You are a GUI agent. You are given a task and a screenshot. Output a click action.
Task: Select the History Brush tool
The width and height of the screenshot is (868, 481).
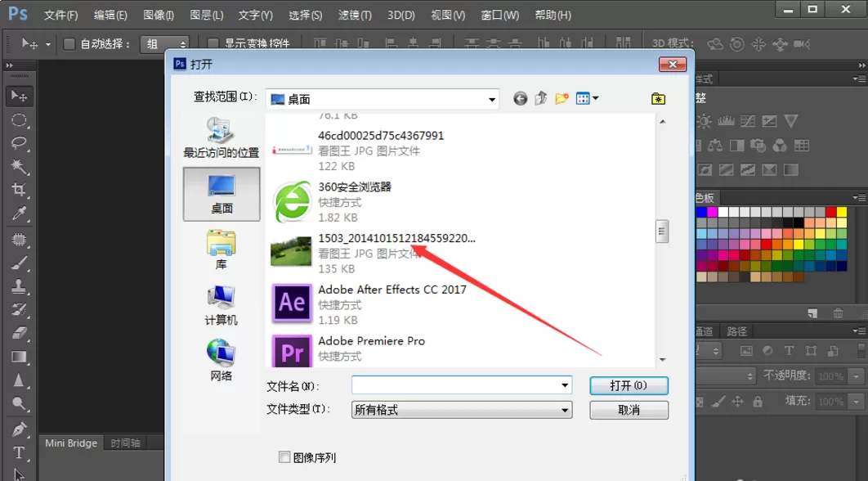19,309
